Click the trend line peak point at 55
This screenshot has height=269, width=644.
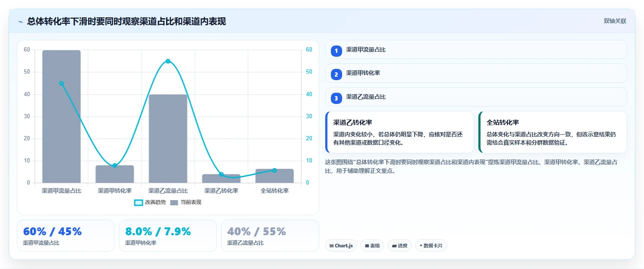click(x=168, y=61)
